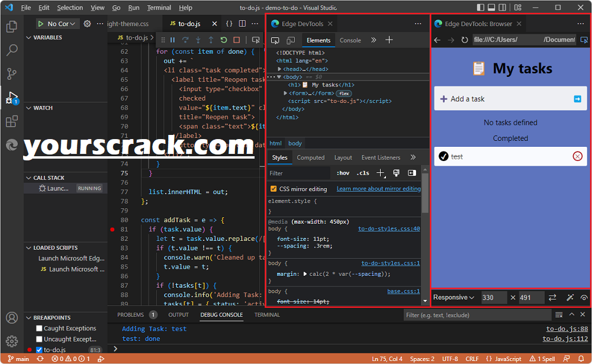Enable Uncaught Exceptions breakpoint

tap(39, 339)
